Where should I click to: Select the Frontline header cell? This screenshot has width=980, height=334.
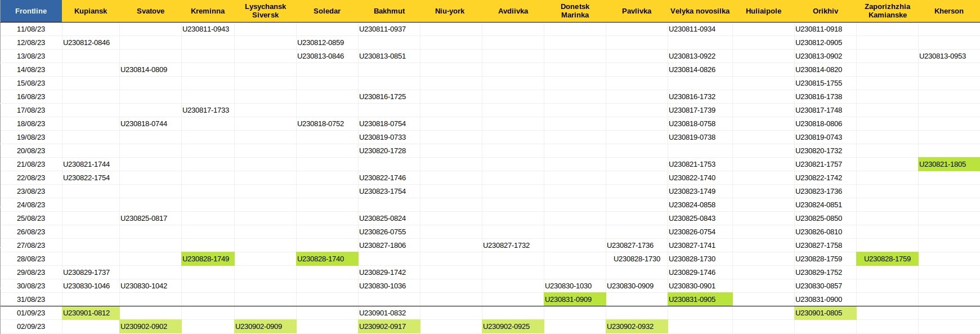point(31,11)
